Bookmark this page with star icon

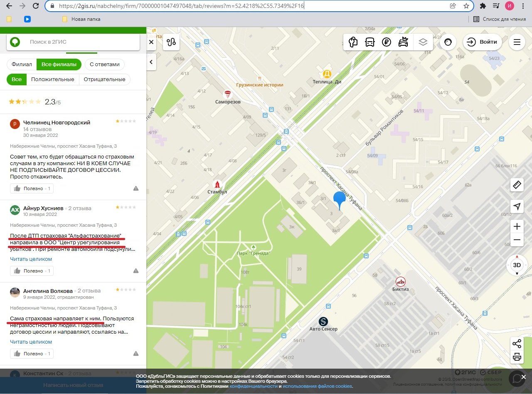click(x=466, y=6)
